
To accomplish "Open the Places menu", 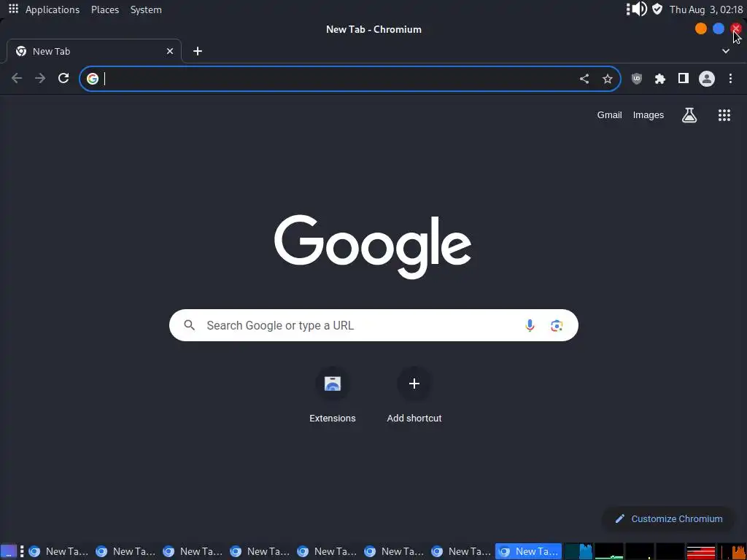I will pyautogui.click(x=105, y=9).
